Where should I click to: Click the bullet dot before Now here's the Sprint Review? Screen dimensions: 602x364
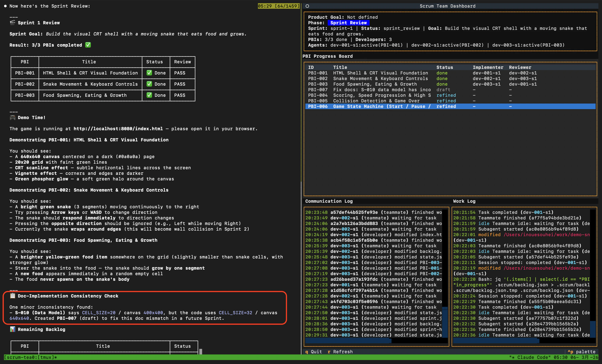(5, 6)
